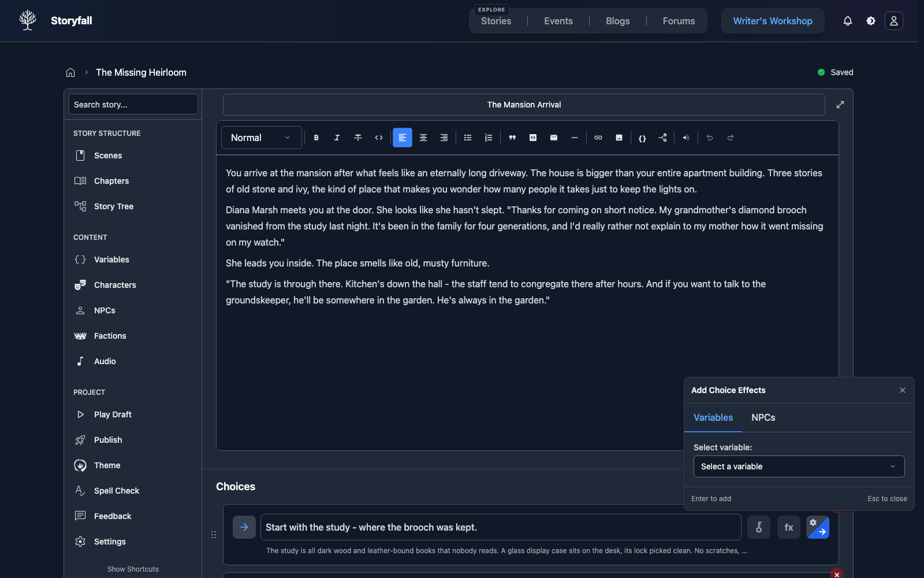
Task: Expand the Select a variable dropdown
Action: coord(799,466)
